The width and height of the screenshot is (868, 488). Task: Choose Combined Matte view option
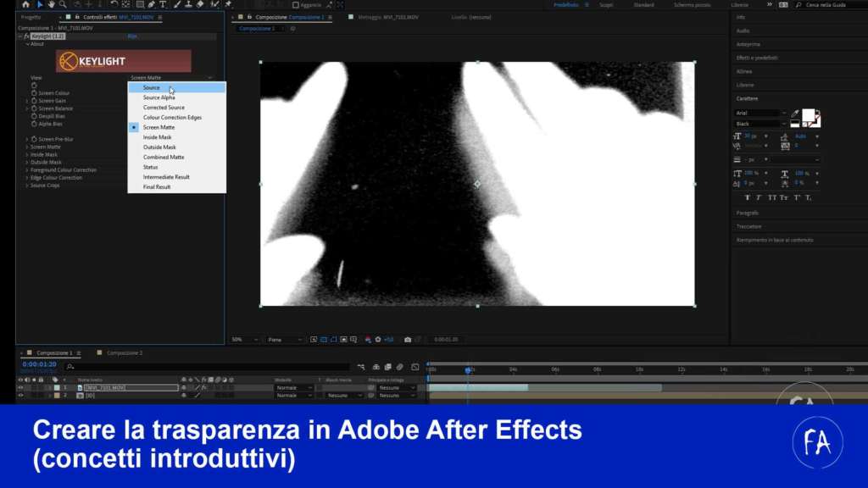[176, 157]
